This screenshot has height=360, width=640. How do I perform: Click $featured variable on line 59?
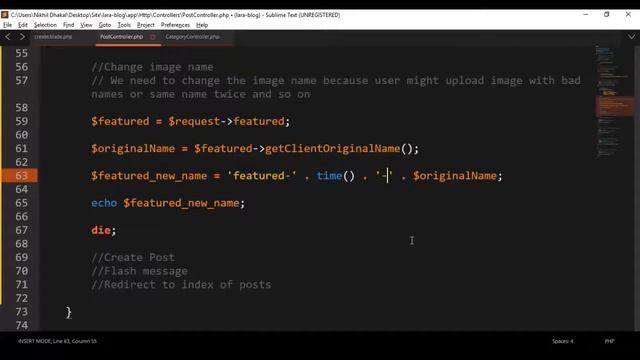click(x=120, y=121)
